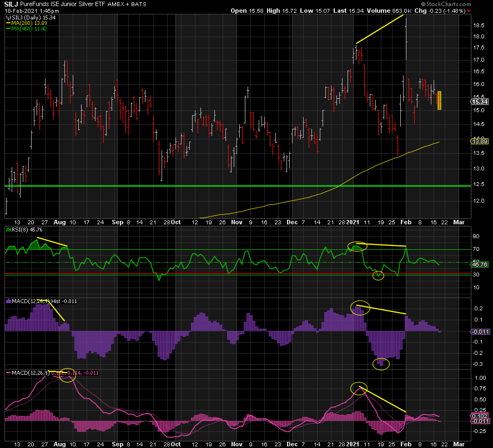Screen dimensions: 493x448
Task: Click the 30 level on the RSI axis
Action: [x=476, y=275]
